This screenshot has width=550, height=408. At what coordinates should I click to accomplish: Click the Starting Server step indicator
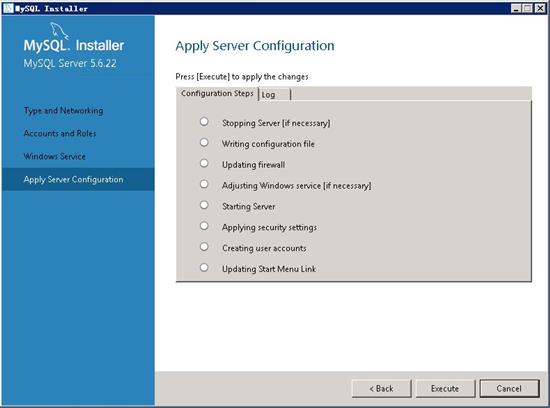(x=204, y=205)
